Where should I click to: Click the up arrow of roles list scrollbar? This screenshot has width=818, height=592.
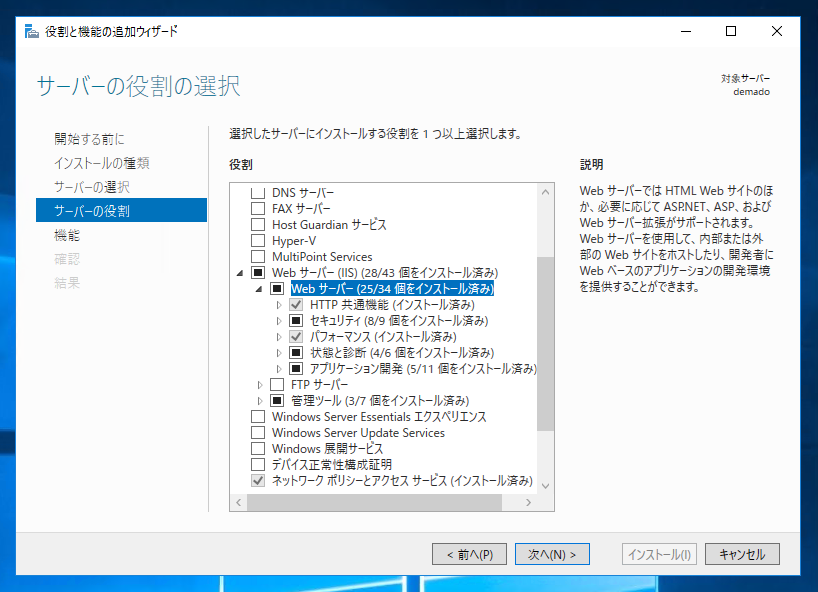545,192
